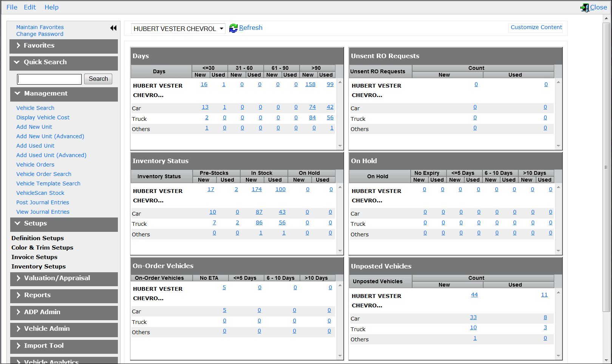
Task: Click Days Car row value 74
Action: coord(312,107)
